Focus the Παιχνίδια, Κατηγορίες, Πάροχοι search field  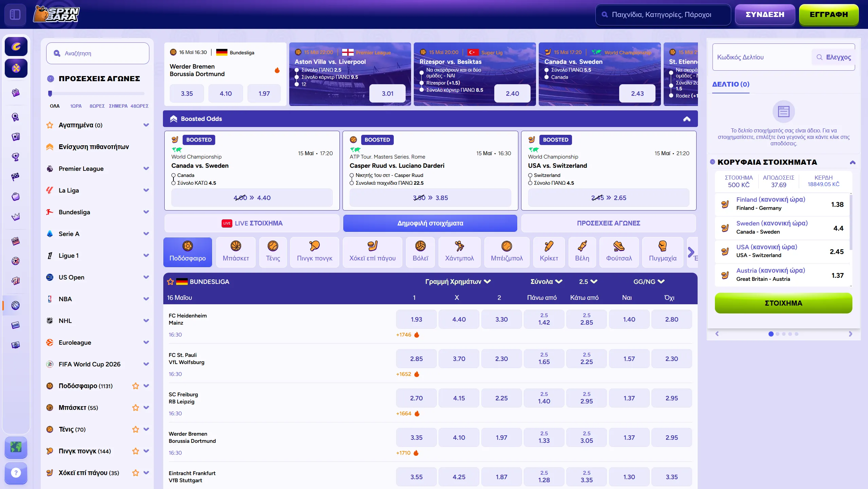click(x=663, y=15)
